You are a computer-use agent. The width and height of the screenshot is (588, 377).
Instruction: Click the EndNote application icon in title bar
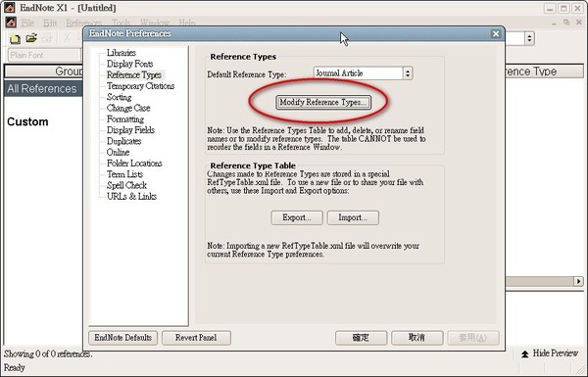coord(10,7)
